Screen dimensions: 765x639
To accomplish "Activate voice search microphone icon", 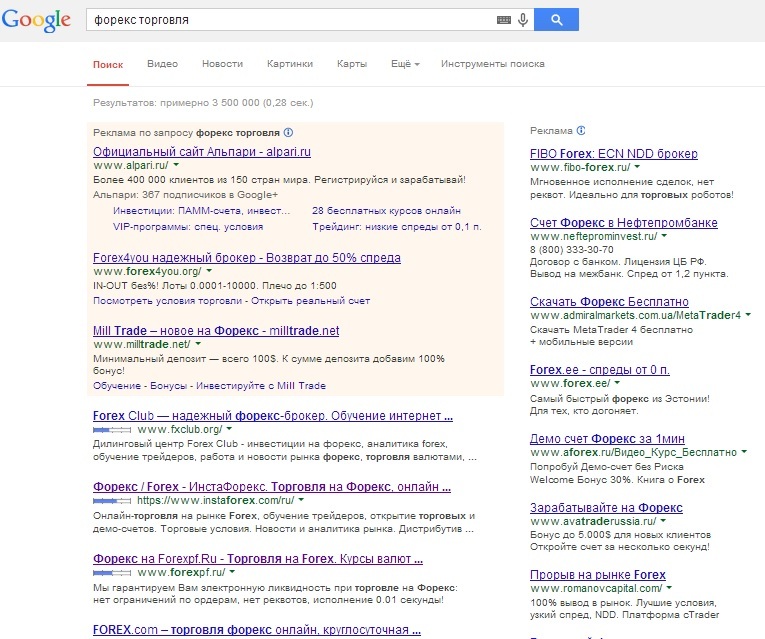I will (523, 20).
